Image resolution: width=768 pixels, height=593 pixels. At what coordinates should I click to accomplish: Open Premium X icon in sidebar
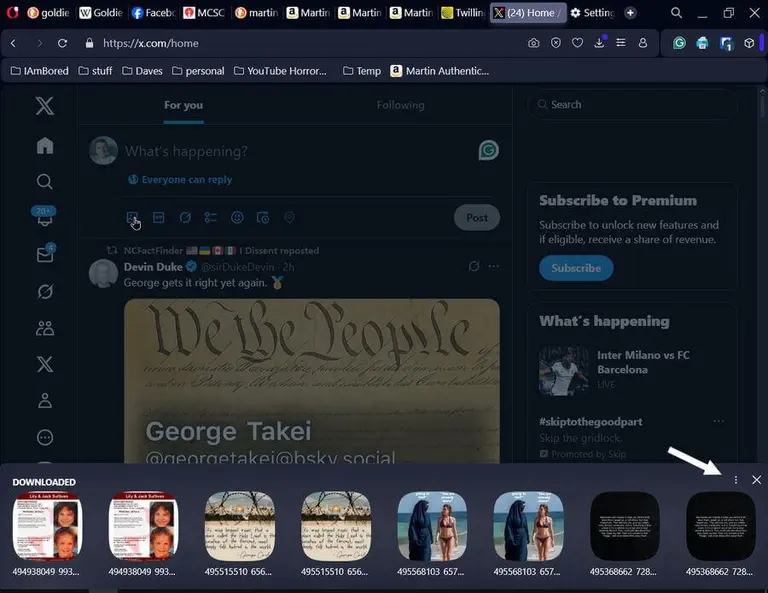pos(45,364)
